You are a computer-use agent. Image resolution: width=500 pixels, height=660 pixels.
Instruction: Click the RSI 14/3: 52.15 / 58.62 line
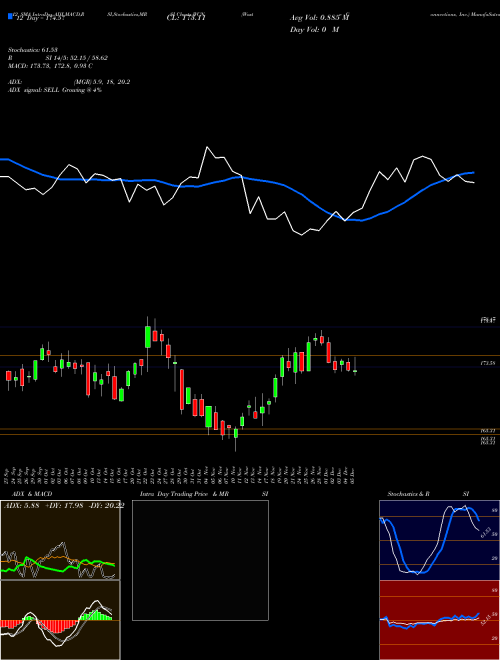tap(58, 58)
